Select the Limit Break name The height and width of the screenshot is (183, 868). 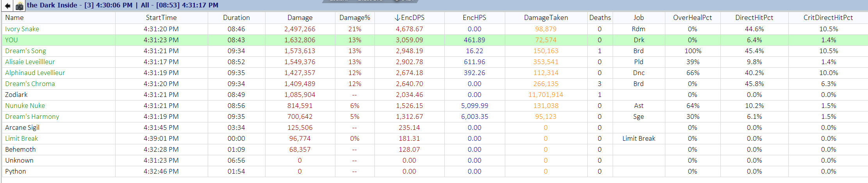(x=21, y=138)
